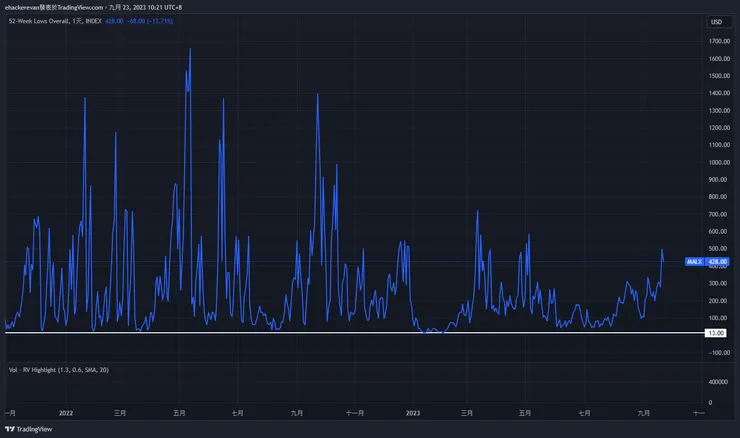Click the 2022 label on time axis
The width and height of the screenshot is (740, 438).
click(x=66, y=413)
